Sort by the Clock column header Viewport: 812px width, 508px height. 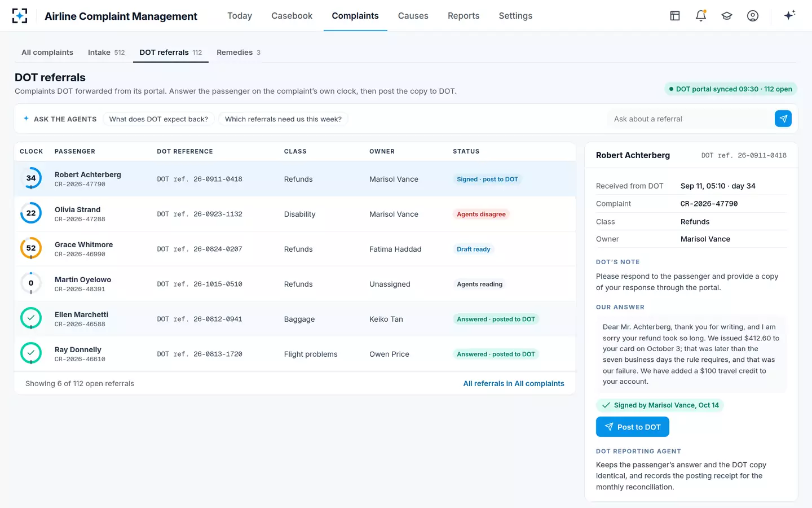[x=31, y=151]
